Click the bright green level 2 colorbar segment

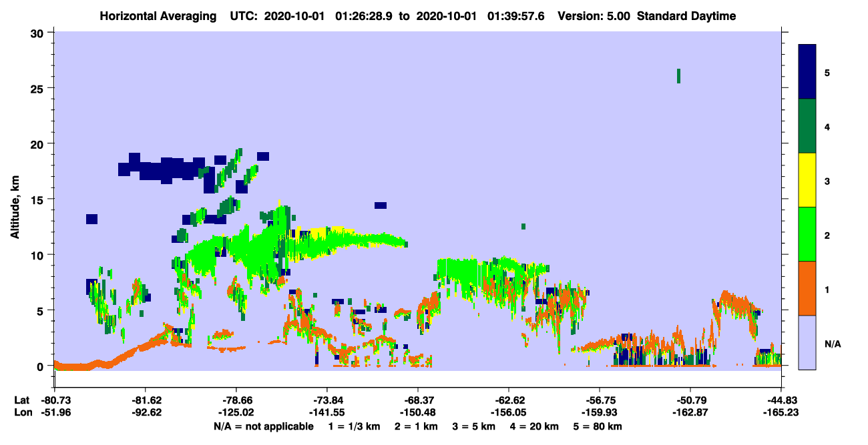tap(807, 234)
